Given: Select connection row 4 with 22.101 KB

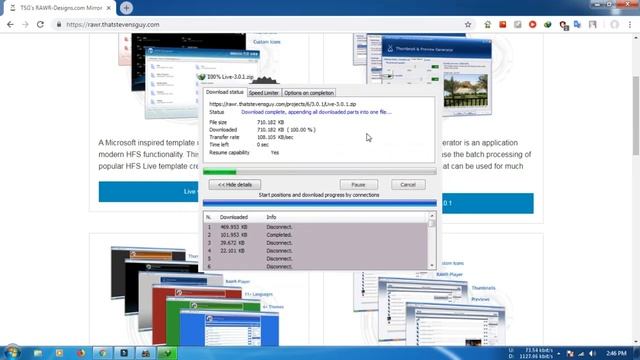Looking at the screenshot, I should click(x=316, y=251).
